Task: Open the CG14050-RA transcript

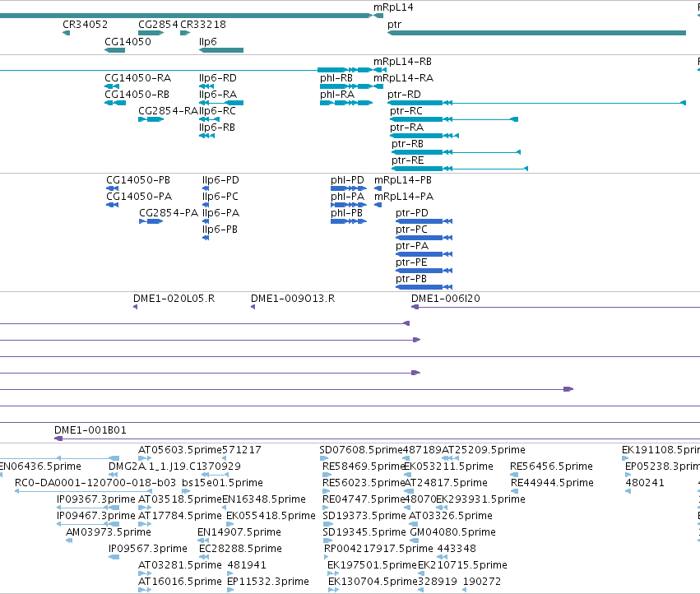Action: tap(112, 86)
